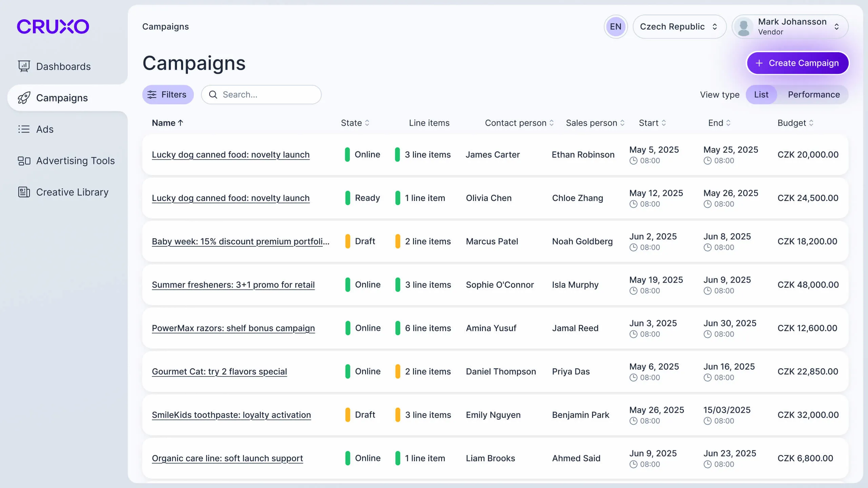This screenshot has height=488, width=868.
Task: Click the Advertising Tools icon in sidebar
Action: pos(24,161)
